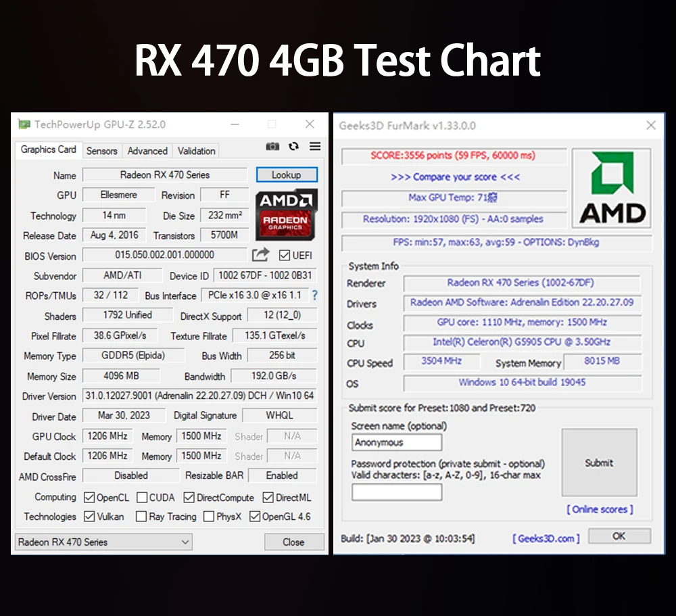Toggle the Vulkan checkbox
The width and height of the screenshot is (676, 616).
click(x=89, y=517)
